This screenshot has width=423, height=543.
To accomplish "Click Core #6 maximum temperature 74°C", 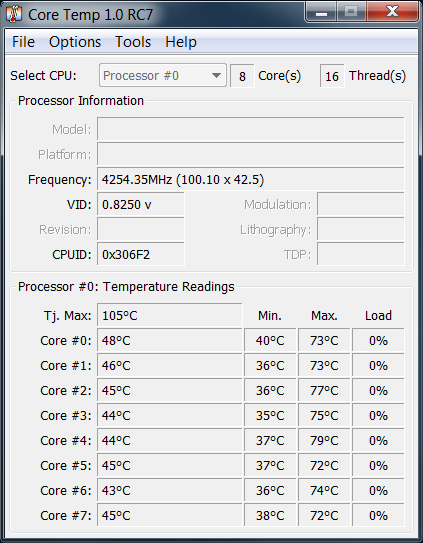I will (324, 490).
